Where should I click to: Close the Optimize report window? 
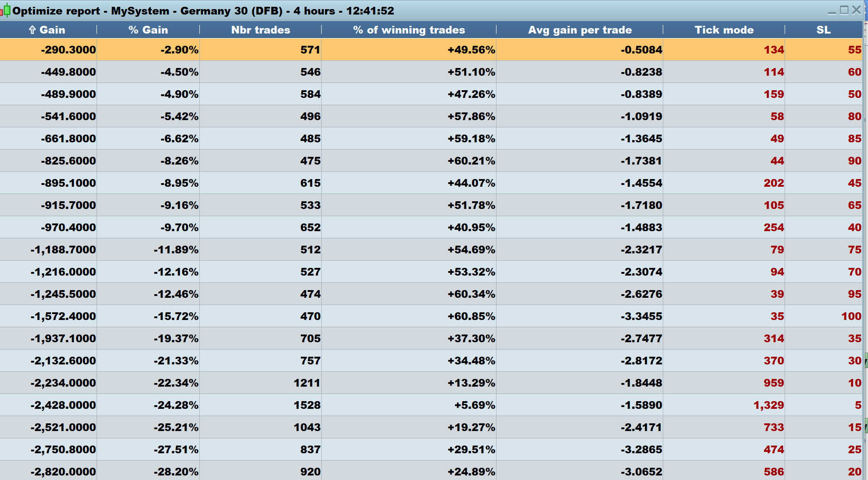click(x=856, y=10)
